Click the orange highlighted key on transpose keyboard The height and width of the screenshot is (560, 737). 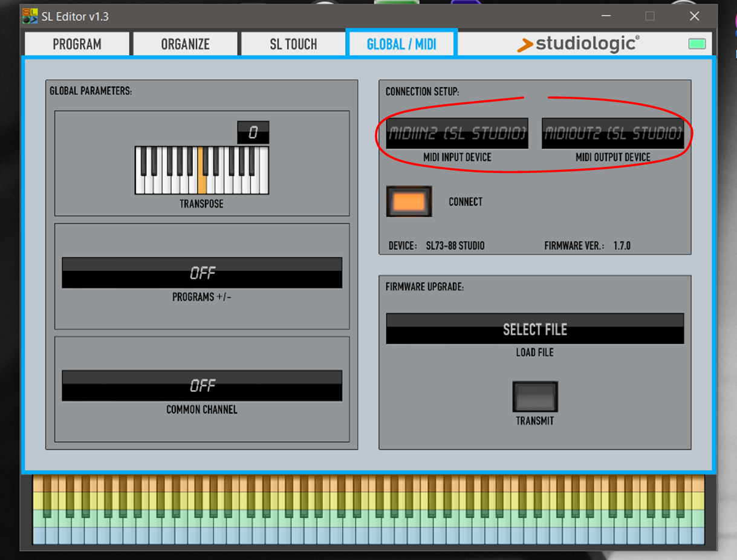(202, 170)
